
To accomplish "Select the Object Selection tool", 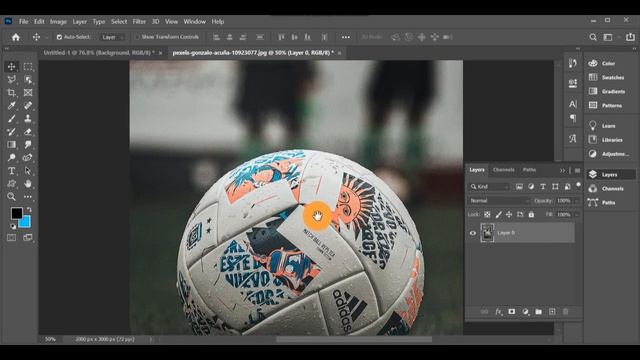I will click(x=28, y=80).
